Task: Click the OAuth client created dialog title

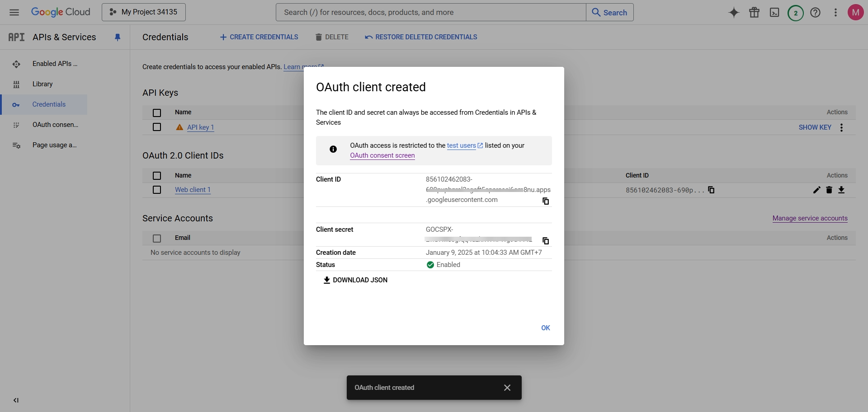Action: tap(371, 87)
